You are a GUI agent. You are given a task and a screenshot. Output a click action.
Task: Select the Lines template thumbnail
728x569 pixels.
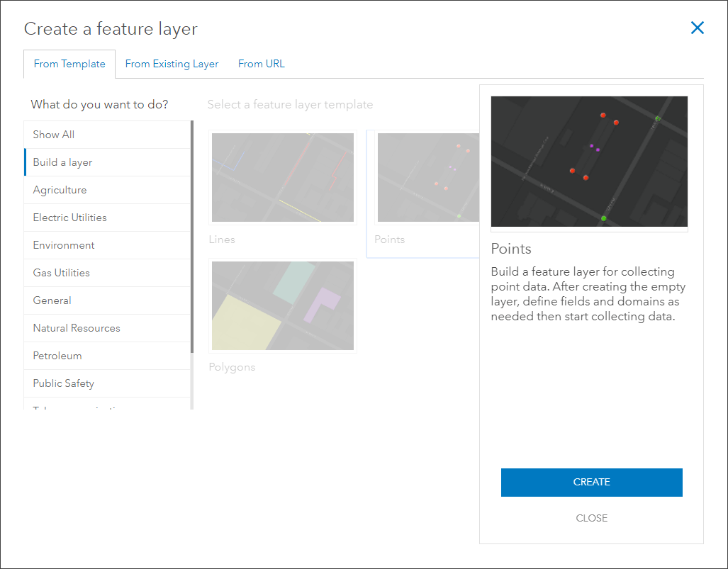coord(283,177)
